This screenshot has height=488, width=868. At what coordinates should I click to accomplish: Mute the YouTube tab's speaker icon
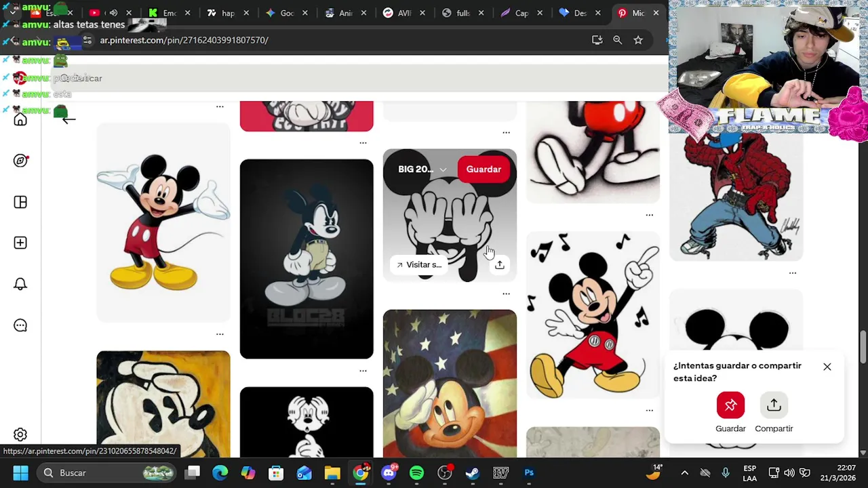click(x=113, y=13)
